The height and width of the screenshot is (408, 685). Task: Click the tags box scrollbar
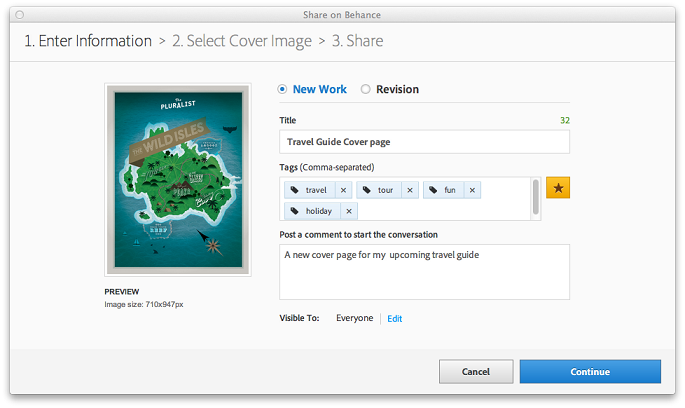[x=536, y=197]
